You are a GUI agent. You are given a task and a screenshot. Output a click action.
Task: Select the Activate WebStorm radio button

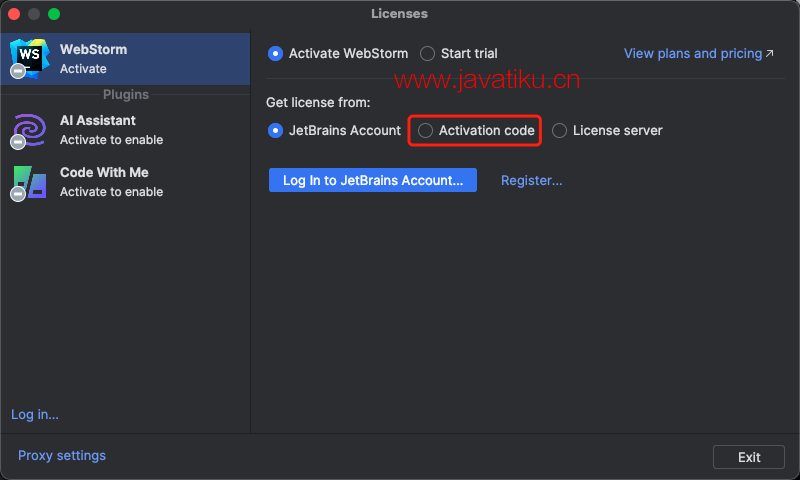(x=276, y=54)
